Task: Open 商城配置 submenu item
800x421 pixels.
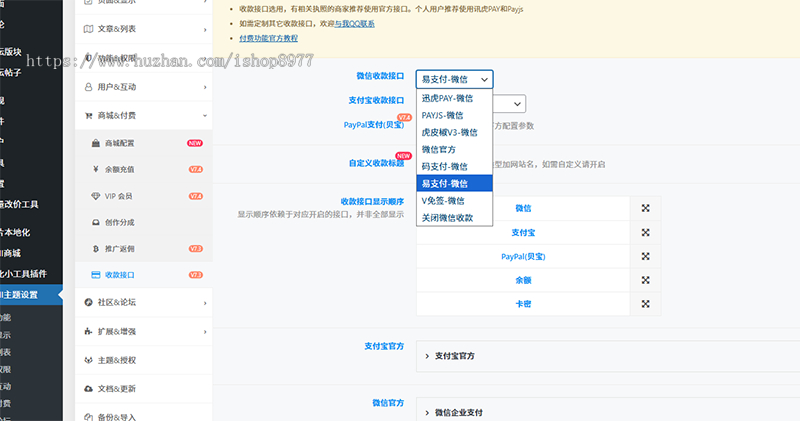Action: (143, 143)
